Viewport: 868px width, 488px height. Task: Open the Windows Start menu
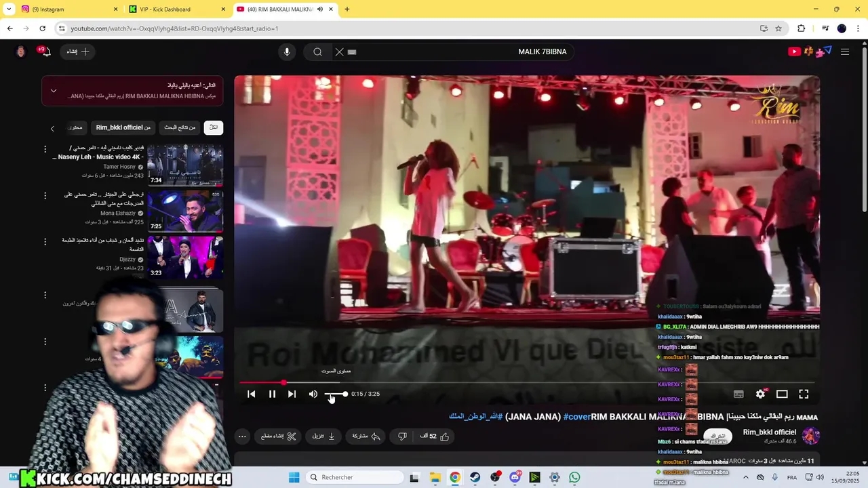point(294,477)
